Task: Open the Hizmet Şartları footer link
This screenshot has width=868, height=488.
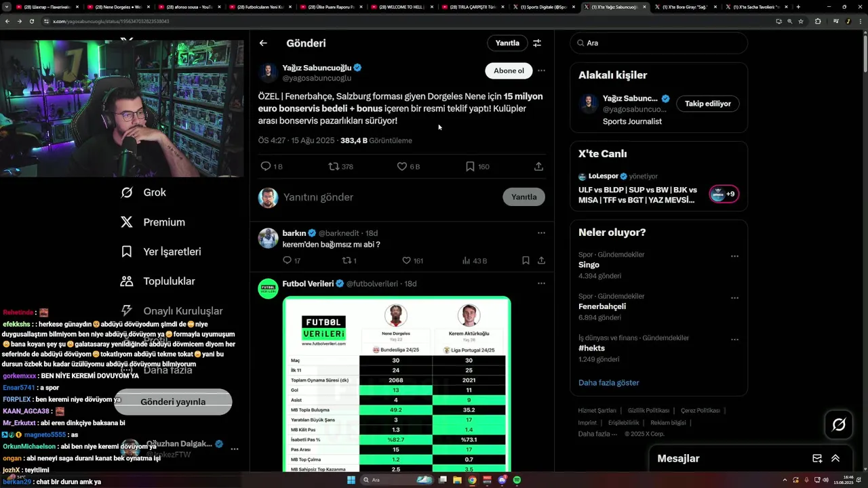Action: coord(597,411)
